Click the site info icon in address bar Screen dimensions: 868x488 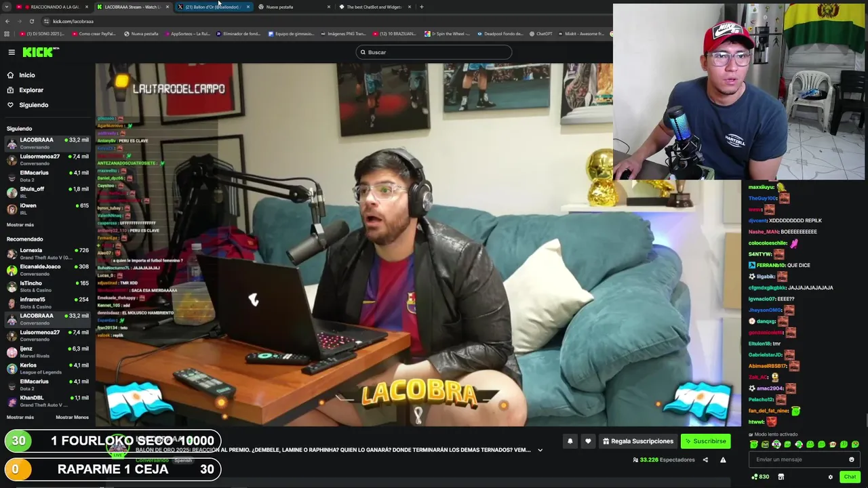tap(46, 21)
